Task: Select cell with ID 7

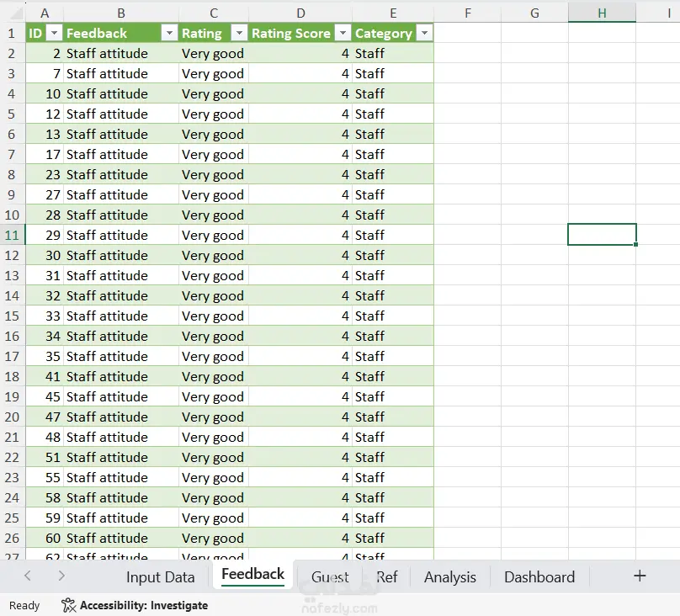Action: point(45,74)
